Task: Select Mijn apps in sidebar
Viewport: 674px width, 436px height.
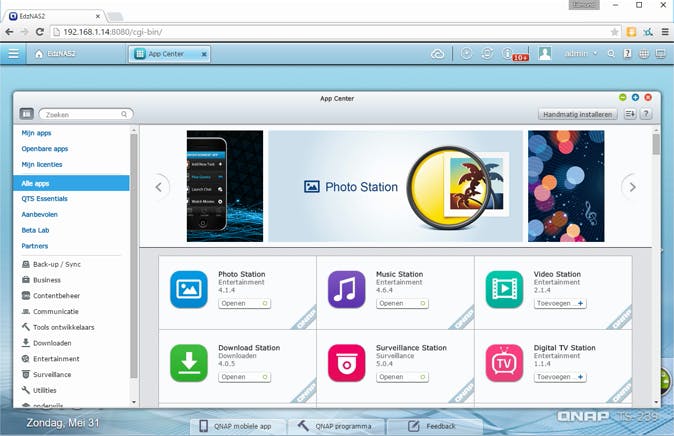Action: click(x=37, y=133)
